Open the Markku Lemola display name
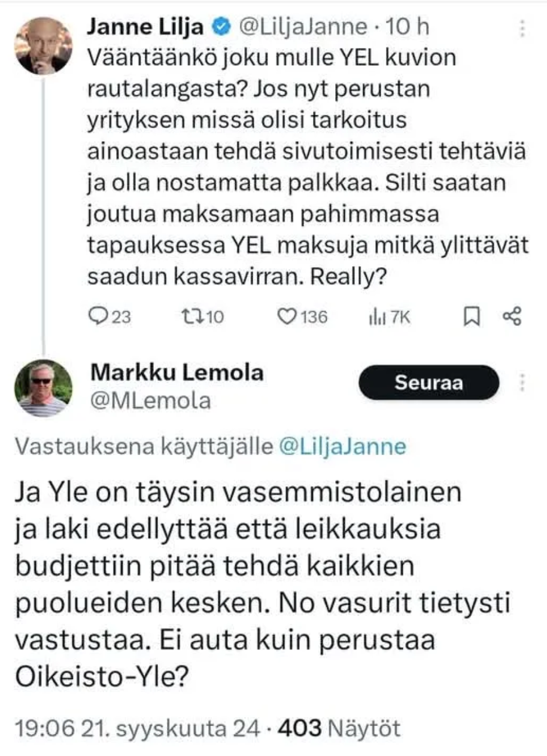 pos(177,373)
